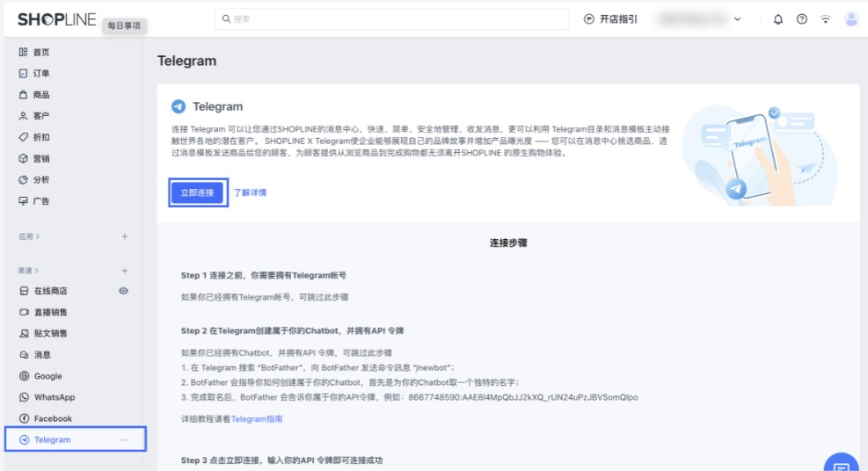Open the notifications bell icon
This screenshot has width=868, height=471.
point(777,19)
